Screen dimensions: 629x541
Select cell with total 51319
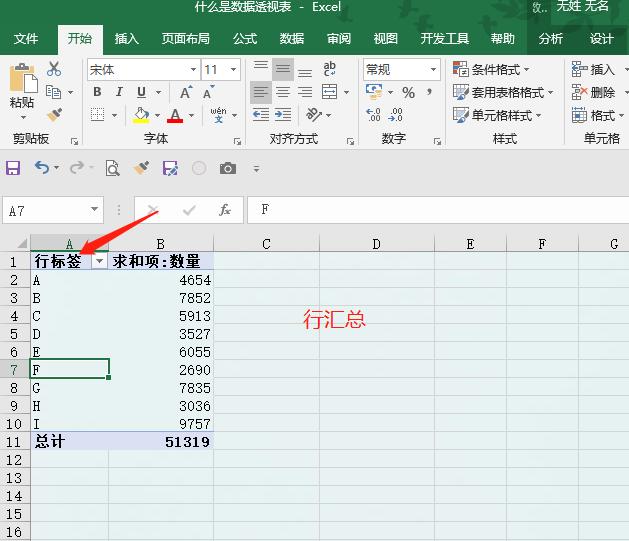click(161, 442)
